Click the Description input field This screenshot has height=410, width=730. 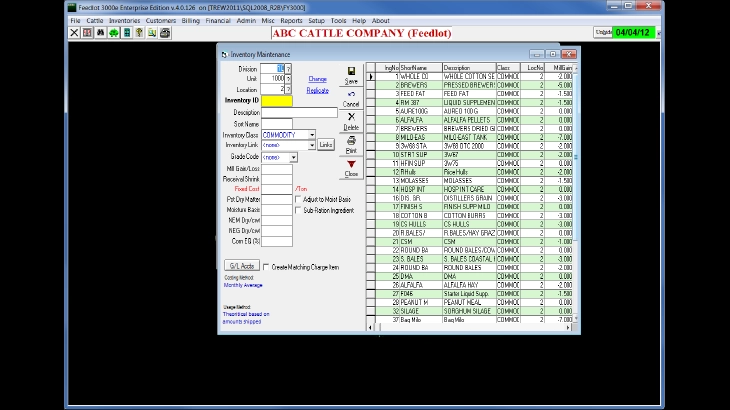coord(299,112)
